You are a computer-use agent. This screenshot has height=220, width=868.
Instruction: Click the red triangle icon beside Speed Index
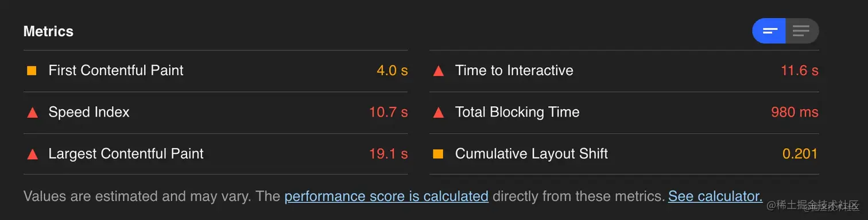coord(32,112)
